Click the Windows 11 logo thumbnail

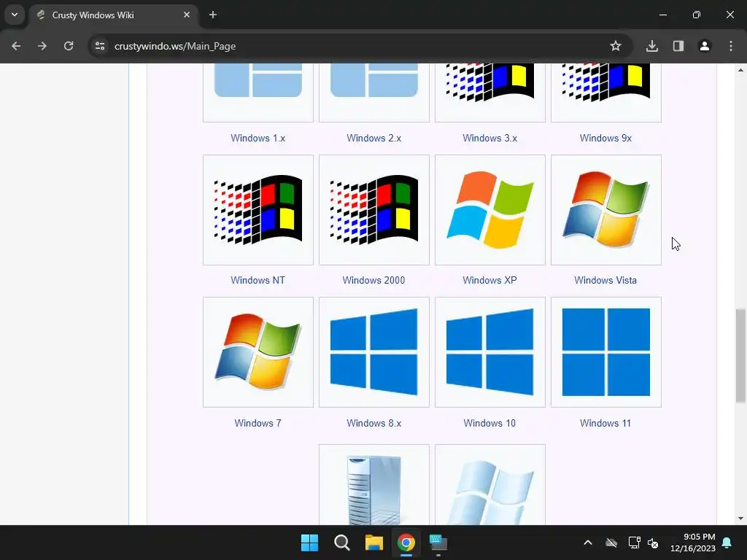[x=606, y=352]
